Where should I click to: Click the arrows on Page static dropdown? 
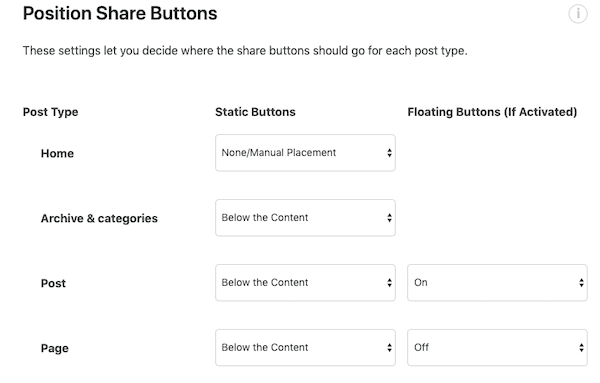coord(389,348)
